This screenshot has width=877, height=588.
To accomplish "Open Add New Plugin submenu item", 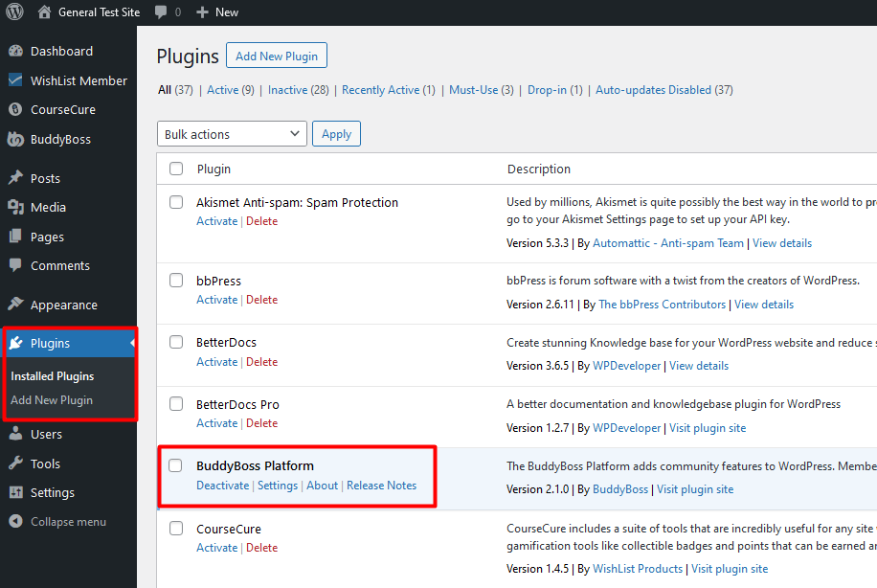I will tap(52, 400).
